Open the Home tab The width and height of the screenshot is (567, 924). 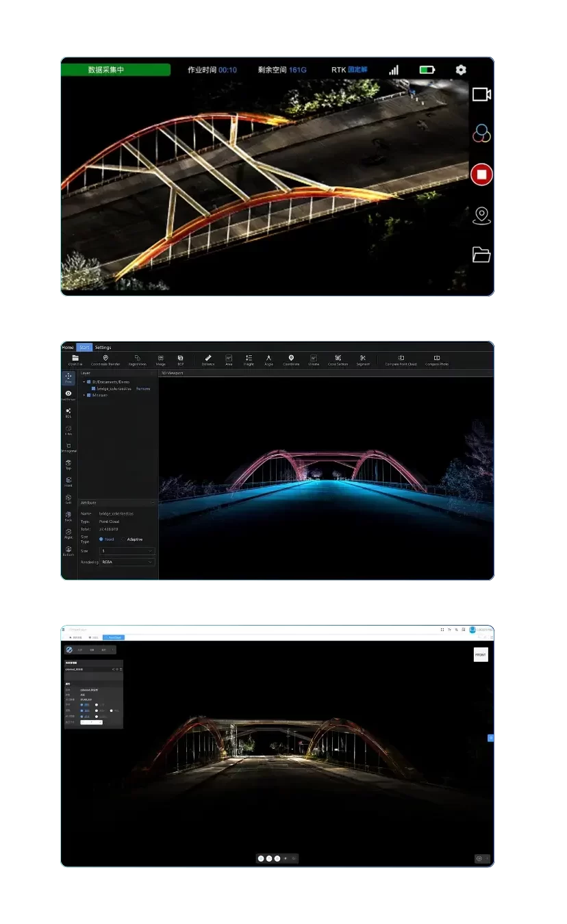[66, 347]
